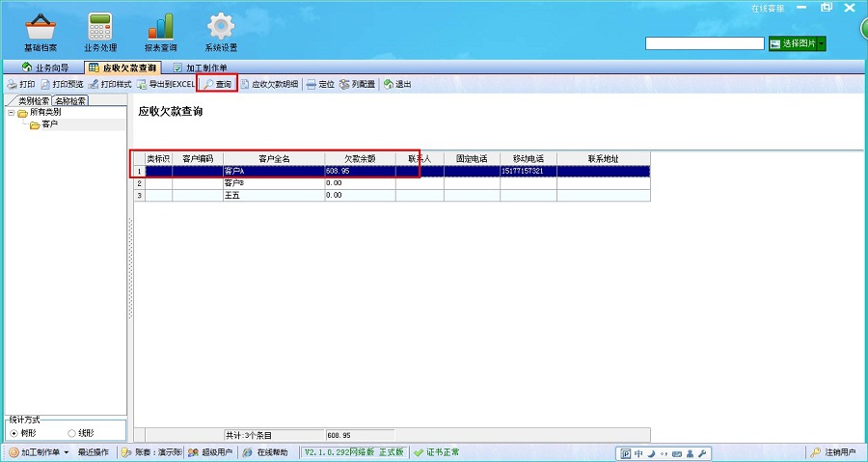Image resolution: width=868 pixels, height=462 pixels.
Task: Click 导出到EXCEL toolbar button
Action: (166, 85)
